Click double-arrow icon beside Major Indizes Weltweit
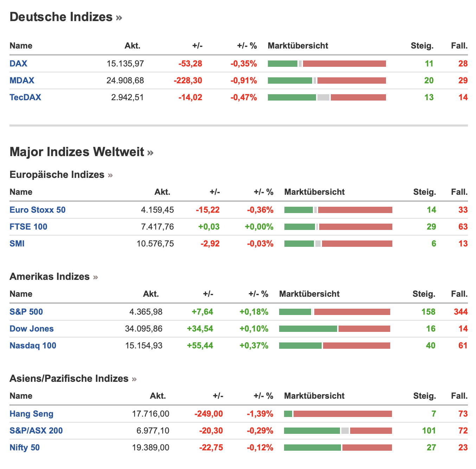Viewport: 476px width, 469px height. point(150,153)
